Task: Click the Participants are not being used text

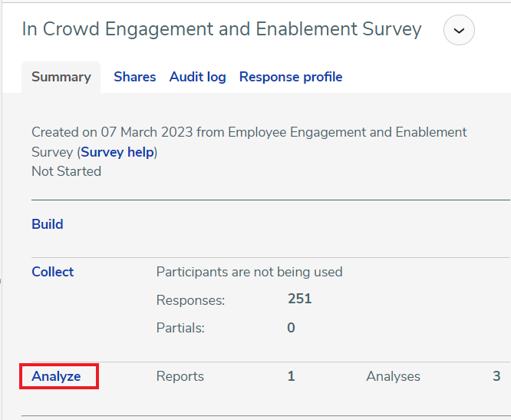Action: pyautogui.click(x=249, y=272)
